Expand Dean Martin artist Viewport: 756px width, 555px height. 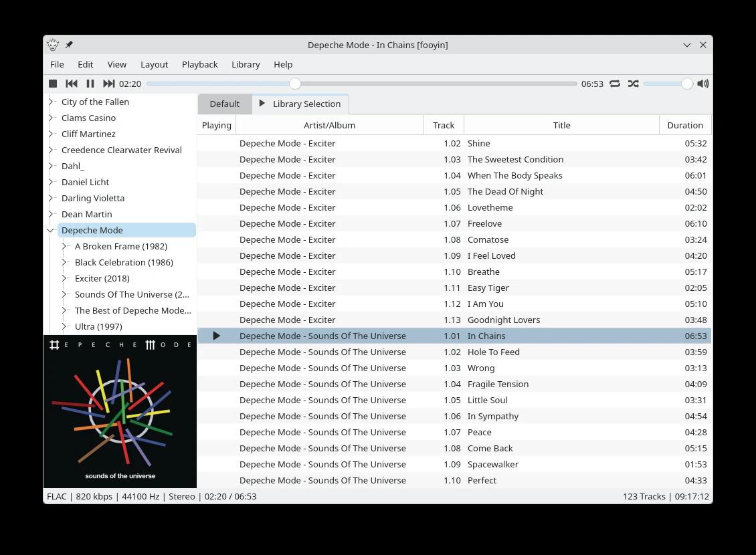click(x=50, y=214)
